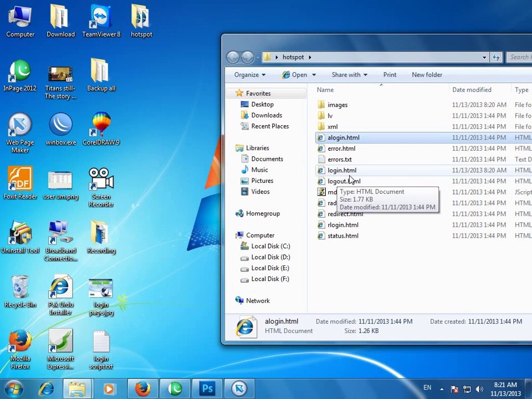This screenshot has height=399, width=532.
Task: Select the InPage 2012 desktop icon
Action: click(20, 72)
